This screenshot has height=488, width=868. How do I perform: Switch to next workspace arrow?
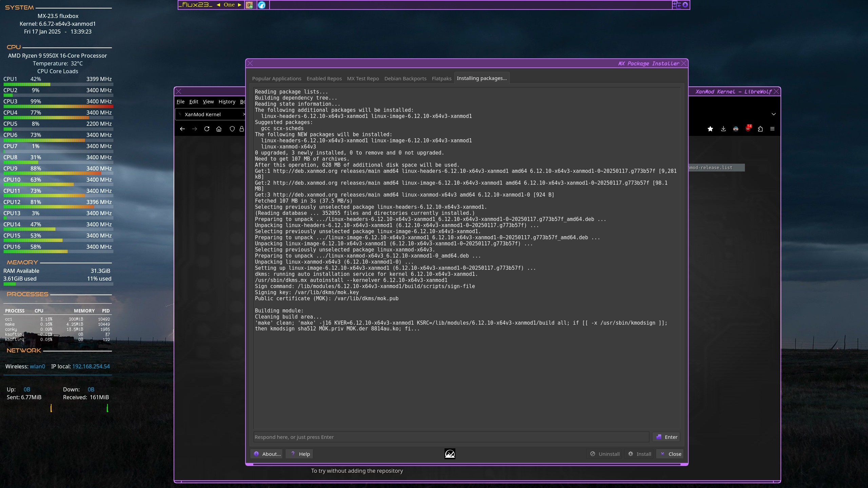[x=239, y=5]
